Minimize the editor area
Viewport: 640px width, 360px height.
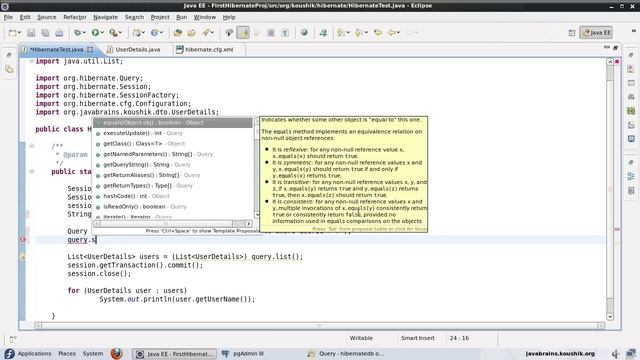click(607, 48)
